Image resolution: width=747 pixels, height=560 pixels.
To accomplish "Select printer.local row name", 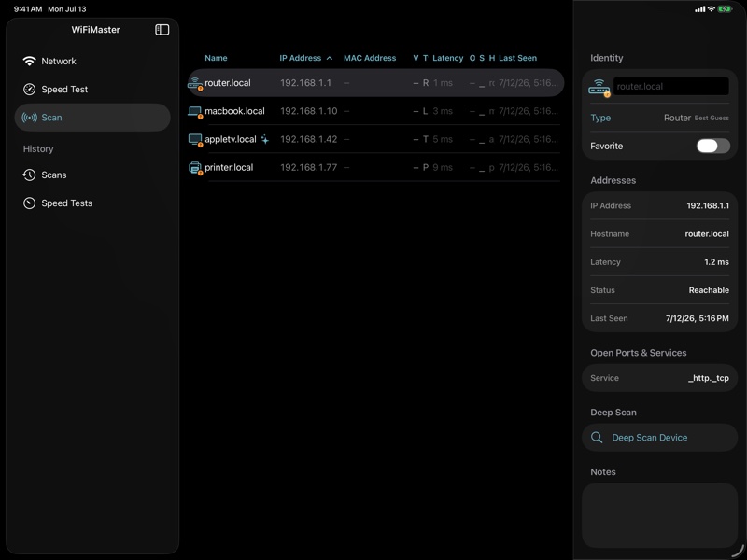I will (x=229, y=167).
